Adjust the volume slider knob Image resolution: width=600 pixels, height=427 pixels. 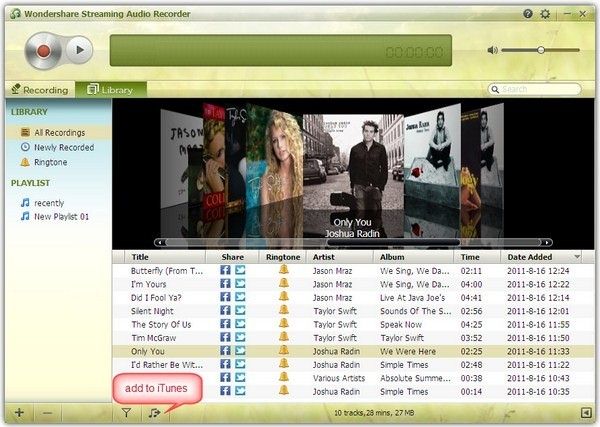541,50
